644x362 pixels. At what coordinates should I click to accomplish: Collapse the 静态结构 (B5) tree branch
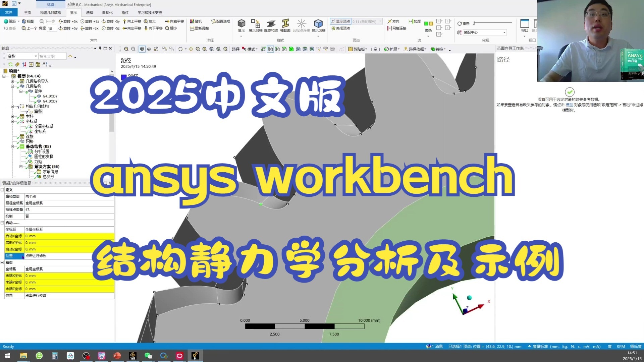click(12, 146)
